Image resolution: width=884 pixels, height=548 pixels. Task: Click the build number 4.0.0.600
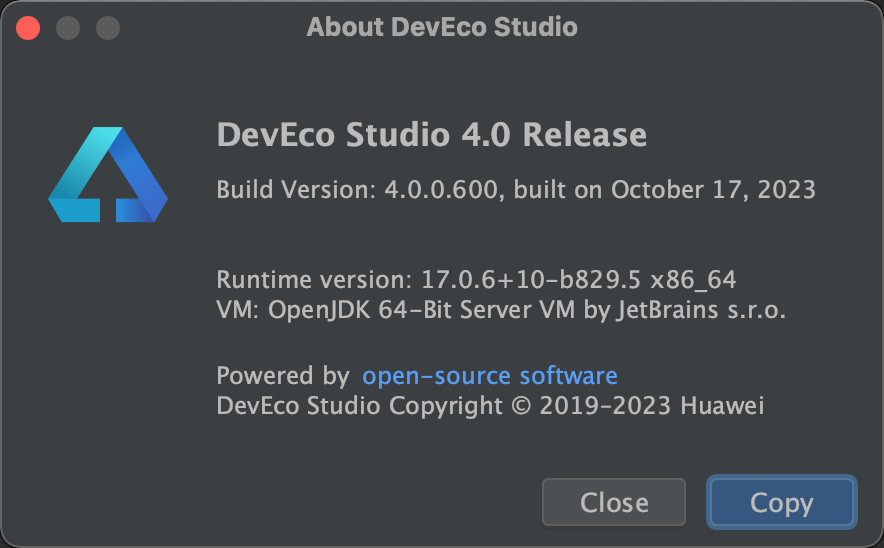point(441,190)
